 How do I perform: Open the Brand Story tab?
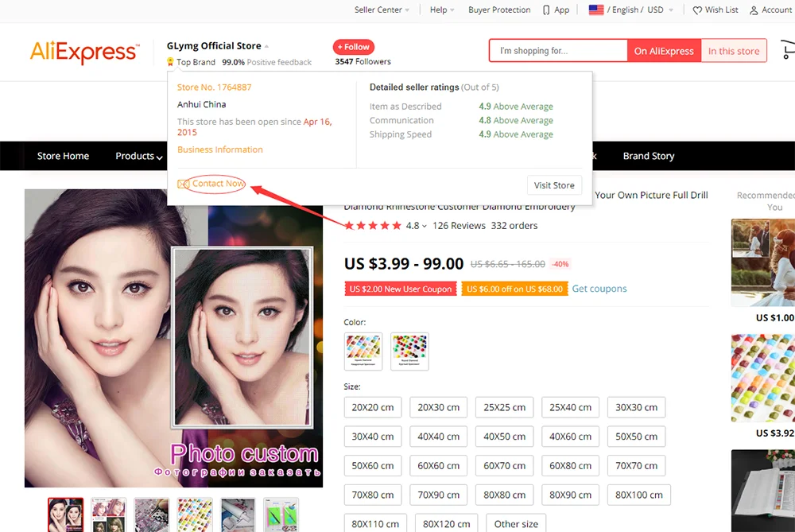point(649,156)
